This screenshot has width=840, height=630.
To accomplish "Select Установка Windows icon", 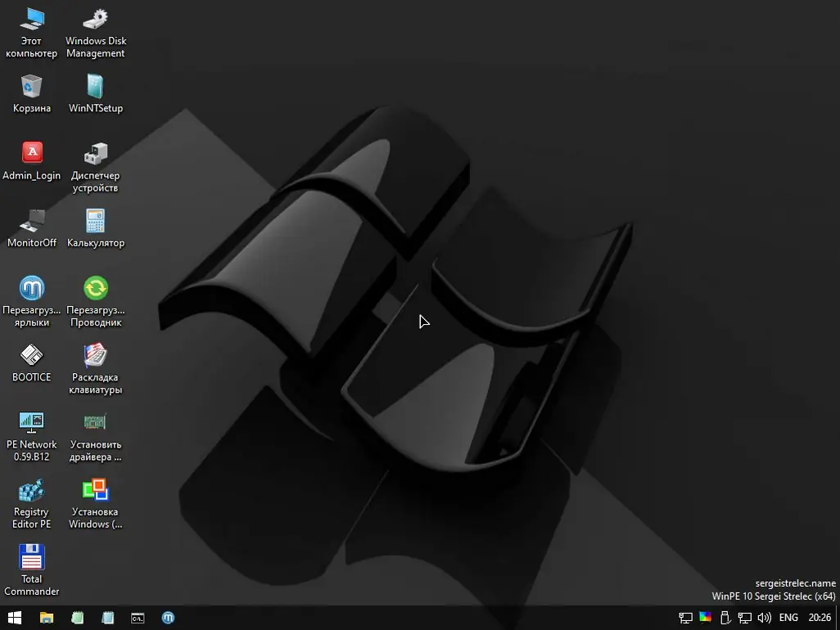I will pyautogui.click(x=96, y=504).
